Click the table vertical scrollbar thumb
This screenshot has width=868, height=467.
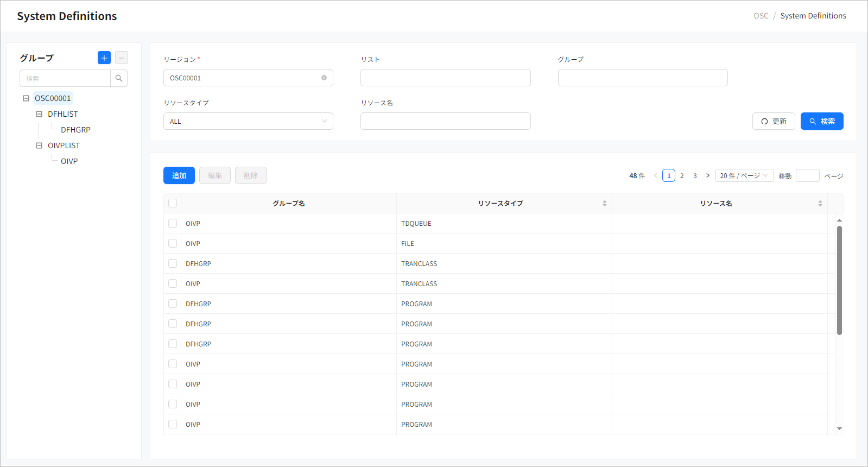coord(839,280)
